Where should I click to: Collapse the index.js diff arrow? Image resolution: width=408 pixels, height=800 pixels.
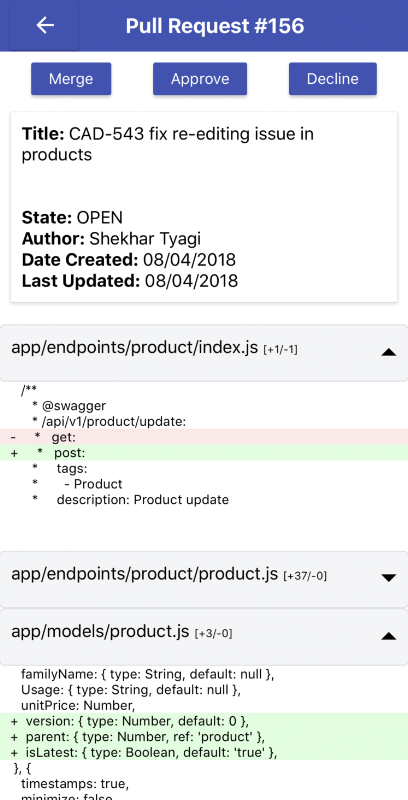click(389, 352)
